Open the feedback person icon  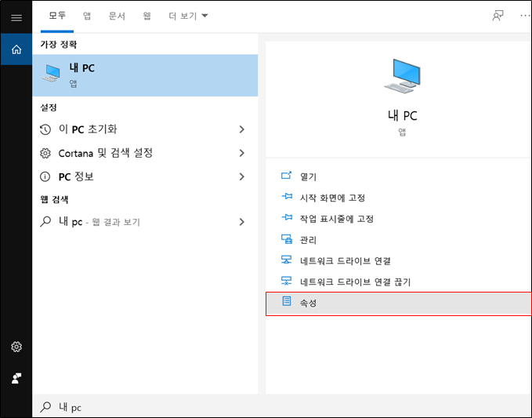click(x=498, y=16)
